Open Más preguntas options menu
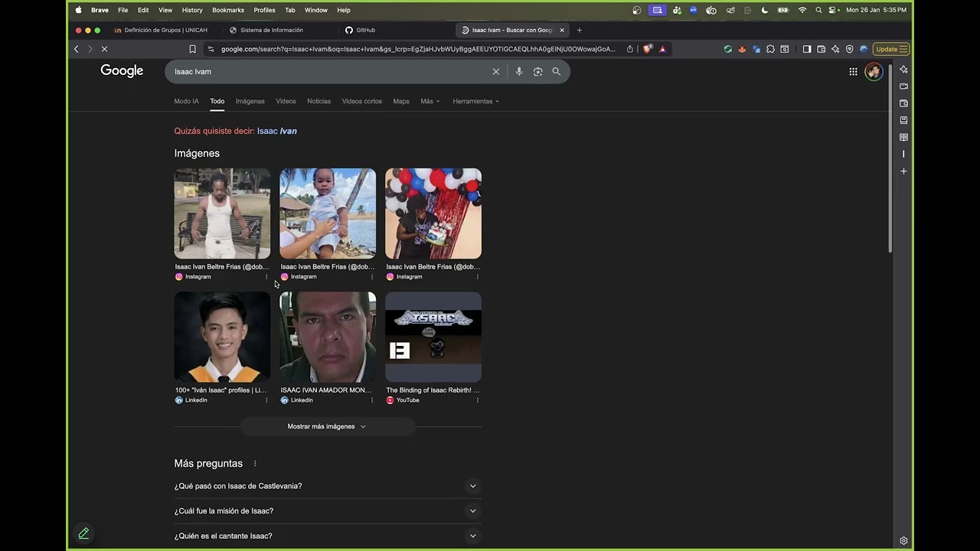The height and width of the screenshot is (551, 980). [255, 464]
